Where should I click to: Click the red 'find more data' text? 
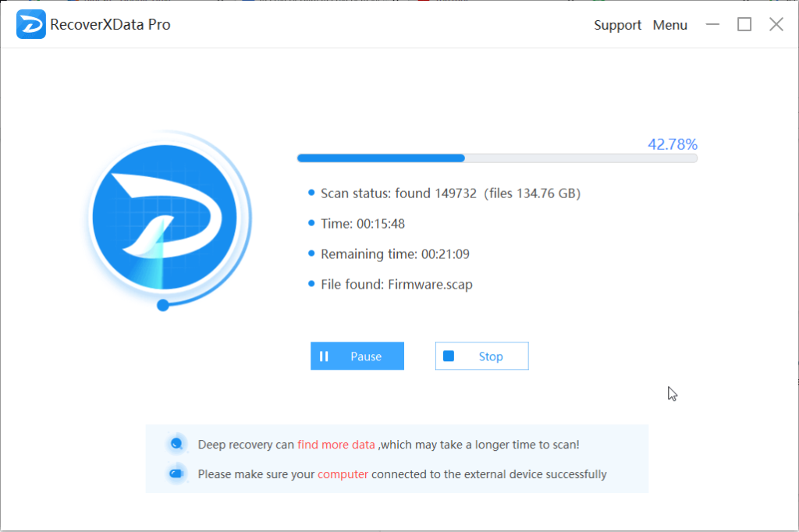pos(336,445)
